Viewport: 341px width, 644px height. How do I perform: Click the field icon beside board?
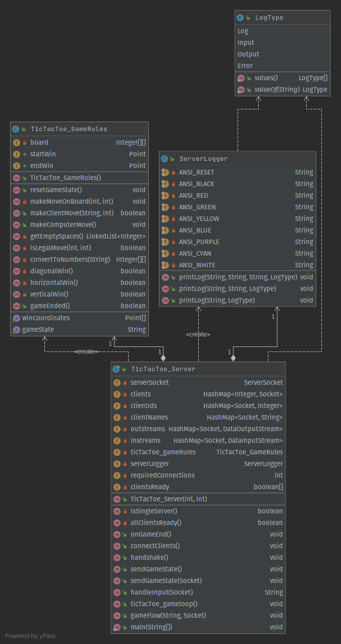[x=17, y=143]
